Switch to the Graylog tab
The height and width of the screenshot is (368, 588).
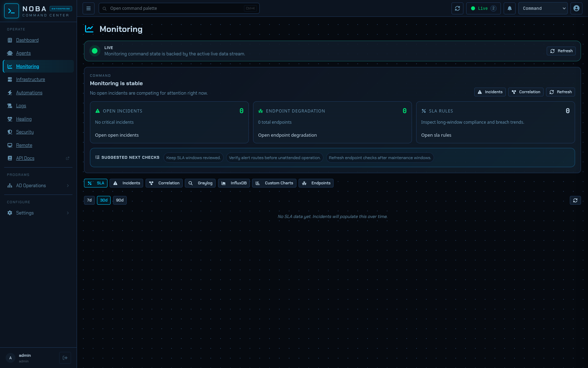pos(200,183)
